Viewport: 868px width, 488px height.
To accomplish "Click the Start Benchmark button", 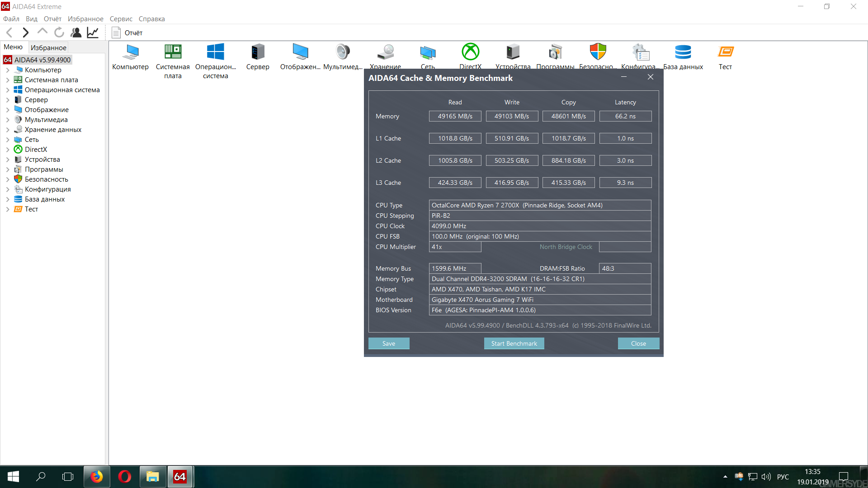I will (514, 343).
